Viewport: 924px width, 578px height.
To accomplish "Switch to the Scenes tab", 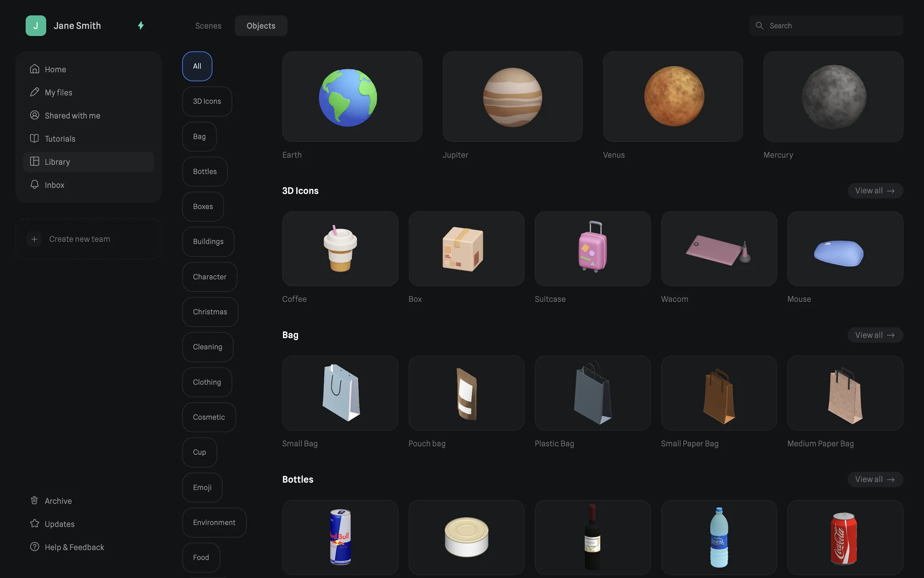I will (x=208, y=26).
